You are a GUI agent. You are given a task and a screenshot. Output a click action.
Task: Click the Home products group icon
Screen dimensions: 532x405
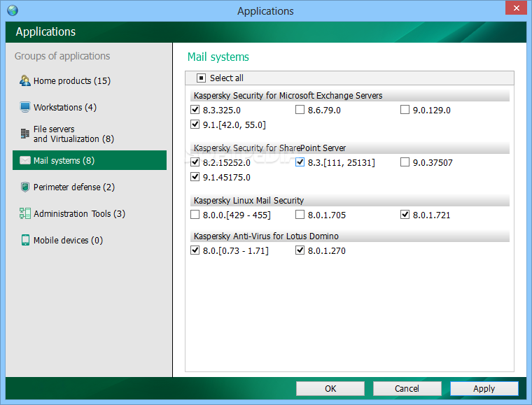(25, 80)
